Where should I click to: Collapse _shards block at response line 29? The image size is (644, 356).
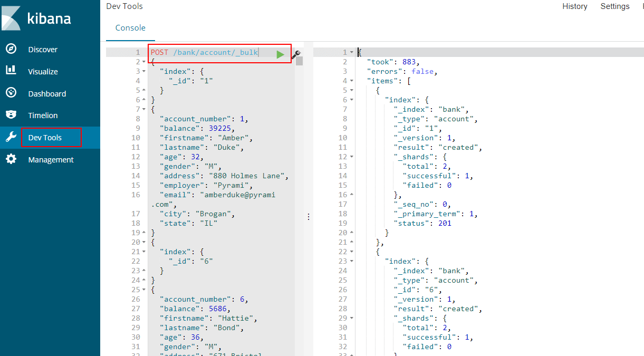coord(352,318)
